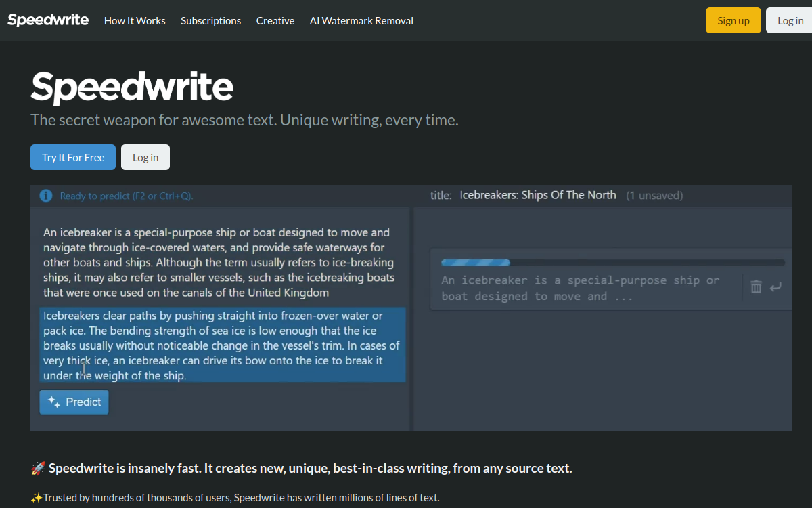The width and height of the screenshot is (812, 508).
Task: Click the predicted text 'An icebreaker is a special-purpose'
Action: tap(580, 289)
